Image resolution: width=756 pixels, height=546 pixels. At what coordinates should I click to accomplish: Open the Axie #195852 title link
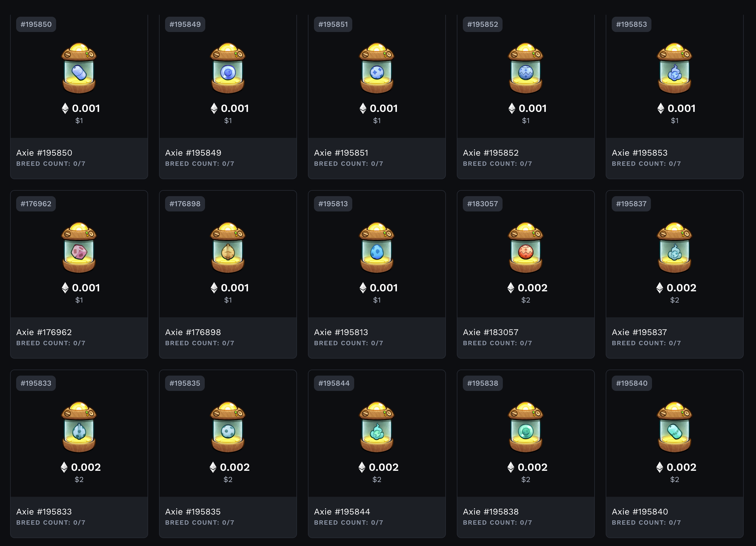tap(491, 153)
